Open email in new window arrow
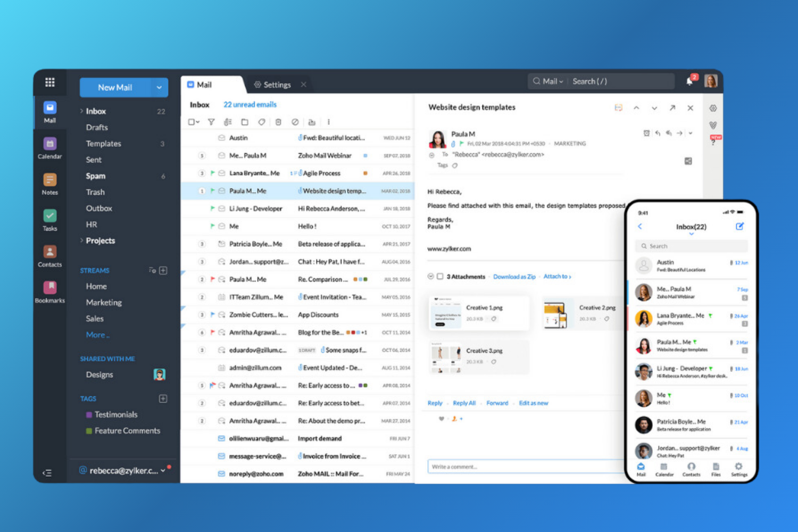 pyautogui.click(x=672, y=108)
